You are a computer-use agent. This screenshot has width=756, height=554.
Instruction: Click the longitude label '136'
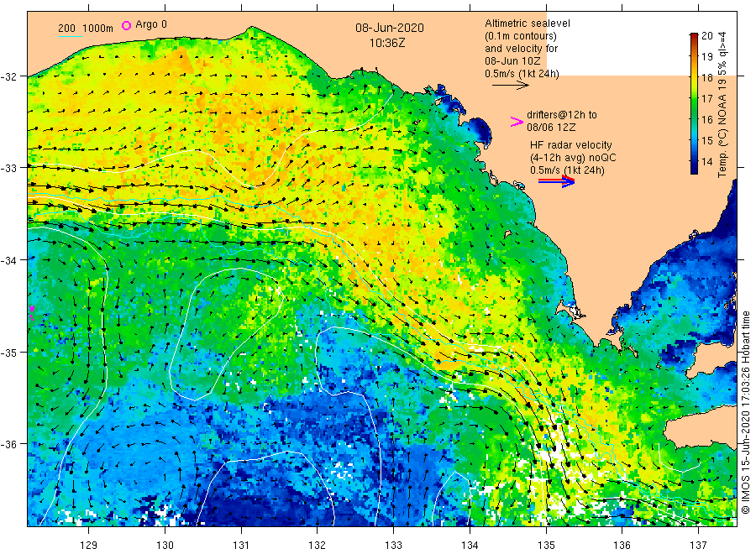[x=622, y=546]
